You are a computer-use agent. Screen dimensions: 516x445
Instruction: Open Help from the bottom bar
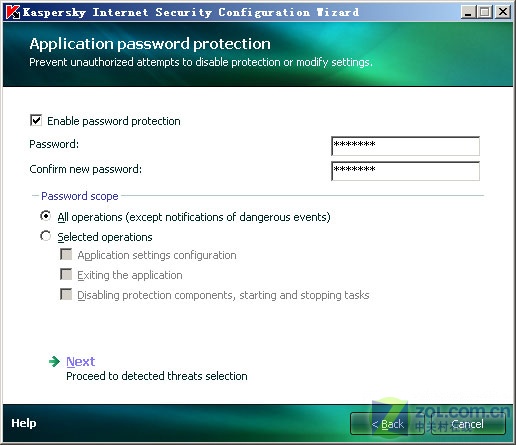(x=24, y=423)
